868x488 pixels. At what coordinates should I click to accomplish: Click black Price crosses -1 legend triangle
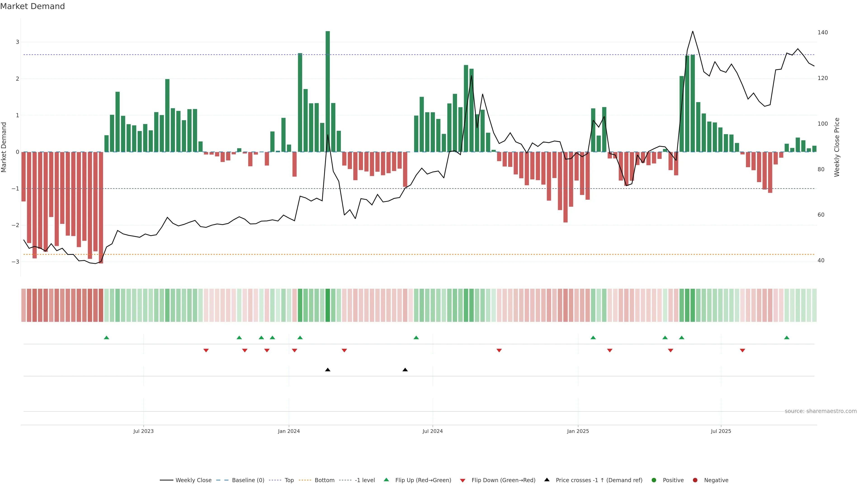coord(547,480)
